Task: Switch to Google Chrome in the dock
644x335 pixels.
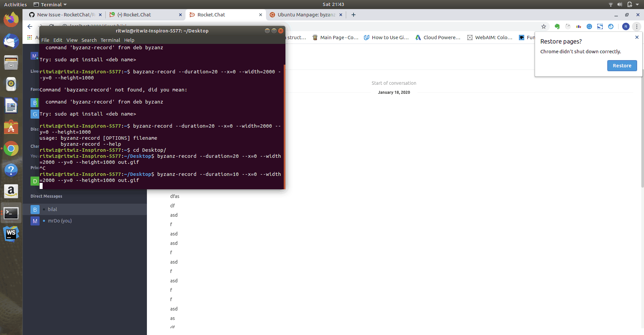Action: pyautogui.click(x=11, y=148)
